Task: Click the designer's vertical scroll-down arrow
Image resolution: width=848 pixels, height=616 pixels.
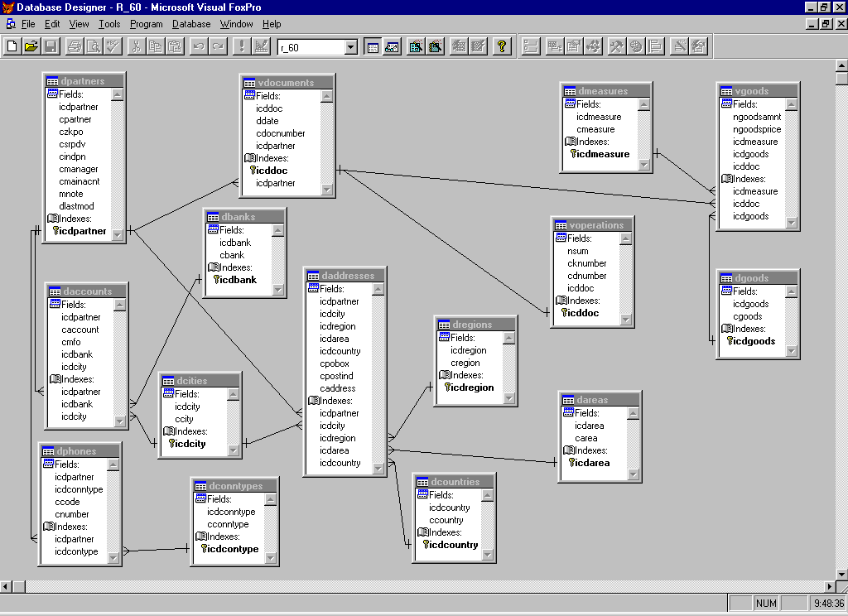Action: coord(841,574)
